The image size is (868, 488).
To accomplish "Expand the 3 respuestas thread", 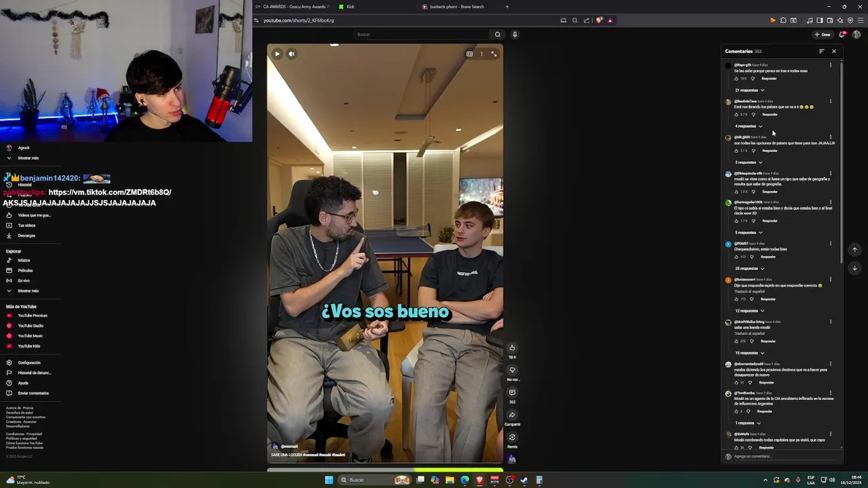I will [749, 163].
